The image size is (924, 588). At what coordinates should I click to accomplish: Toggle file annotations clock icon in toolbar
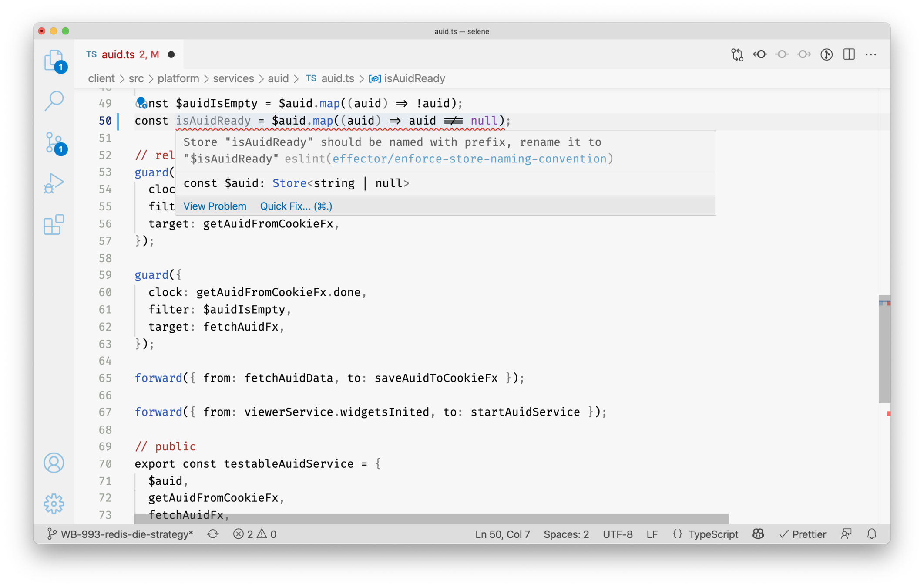(827, 54)
